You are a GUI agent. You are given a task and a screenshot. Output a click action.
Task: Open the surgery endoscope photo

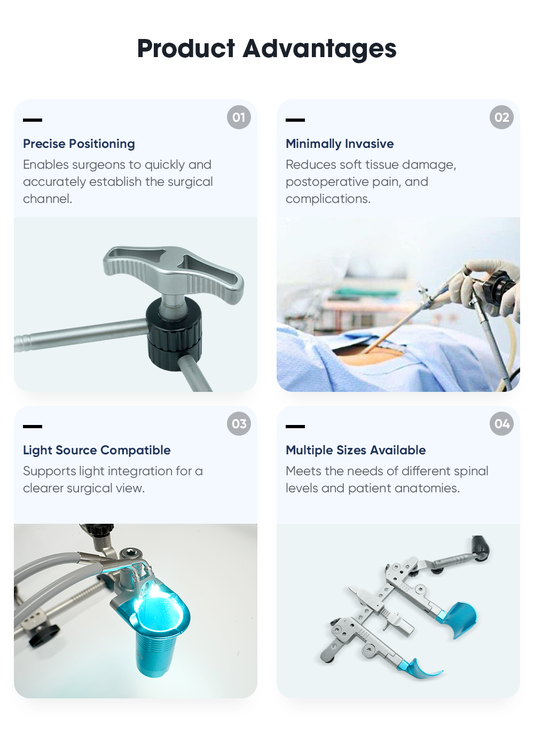(398, 304)
